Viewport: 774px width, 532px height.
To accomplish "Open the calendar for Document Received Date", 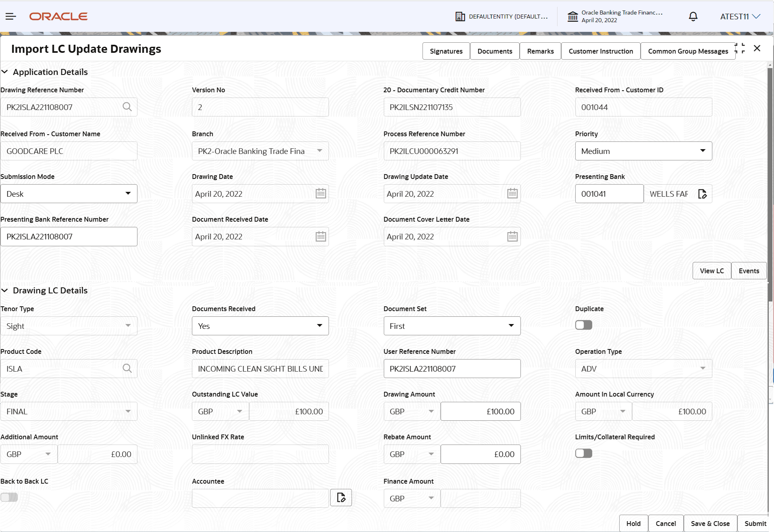I will click(320, 236).
